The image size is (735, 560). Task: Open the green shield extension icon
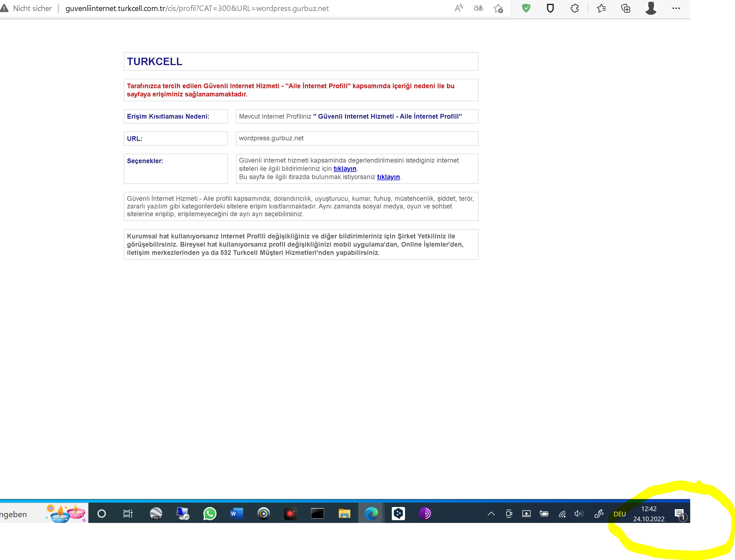coord(526,8)
